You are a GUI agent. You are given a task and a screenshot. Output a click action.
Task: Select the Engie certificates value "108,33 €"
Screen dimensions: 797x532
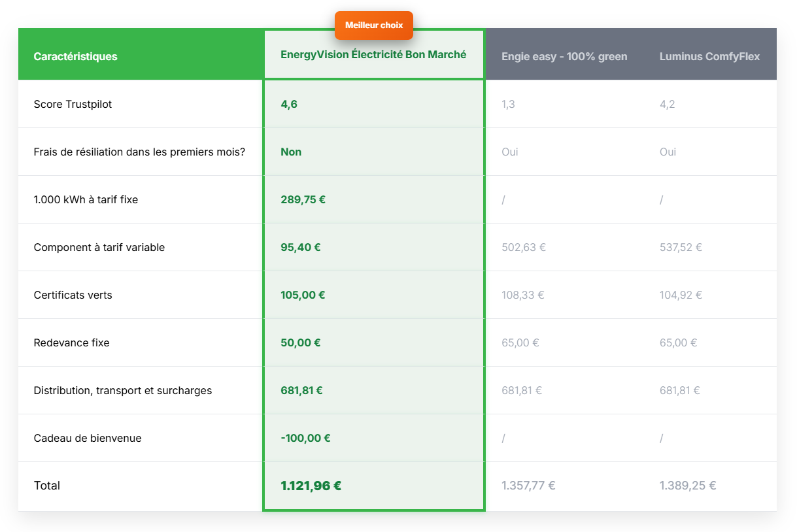[x=523, y=295]
